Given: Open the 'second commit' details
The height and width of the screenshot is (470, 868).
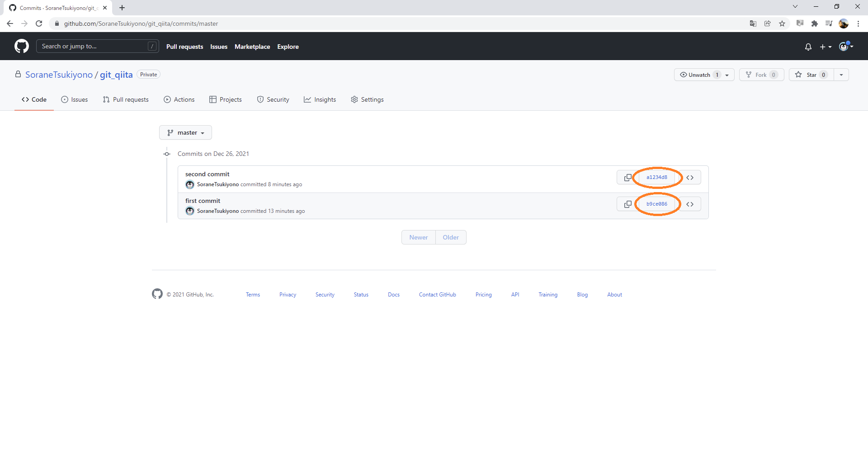Looking at the screenshot, I should click(x=207, y=174).
